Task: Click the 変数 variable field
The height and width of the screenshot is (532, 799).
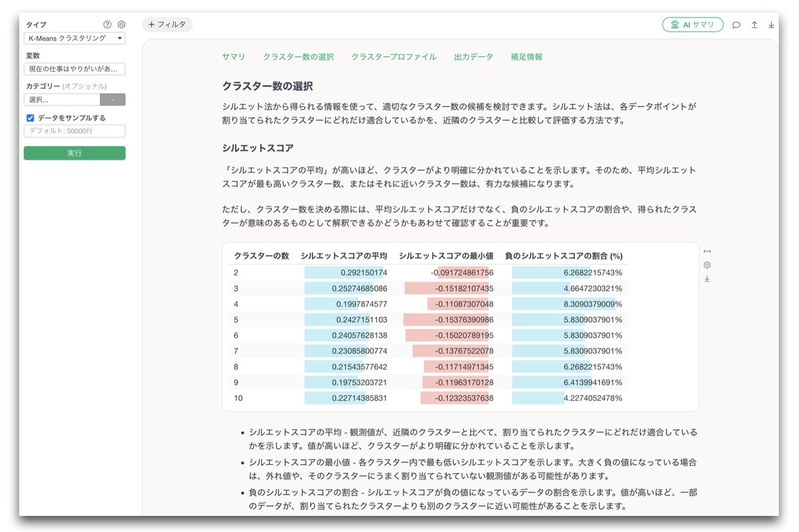Action: point(75,69)
